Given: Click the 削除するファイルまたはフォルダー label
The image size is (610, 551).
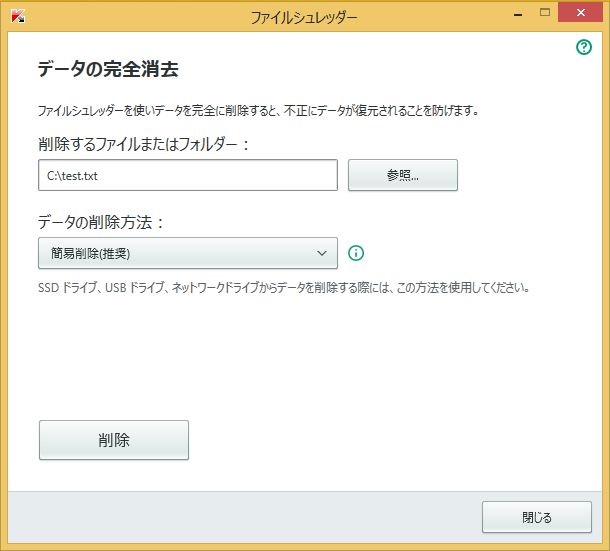Looking at the screenshot, I should point(143,144).
